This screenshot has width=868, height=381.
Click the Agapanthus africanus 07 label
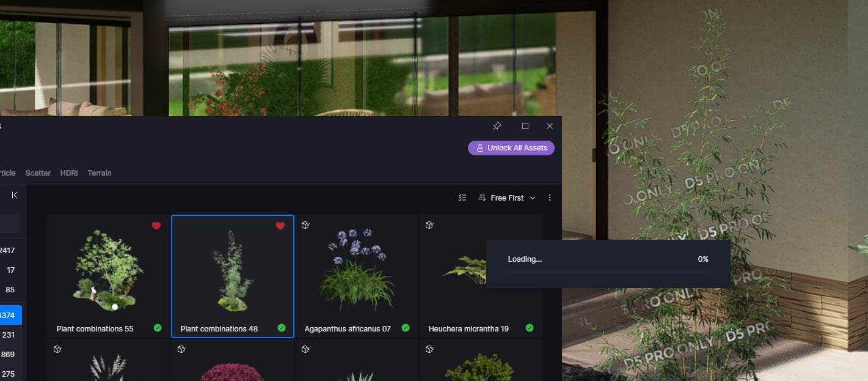click(x=348, y=328)
